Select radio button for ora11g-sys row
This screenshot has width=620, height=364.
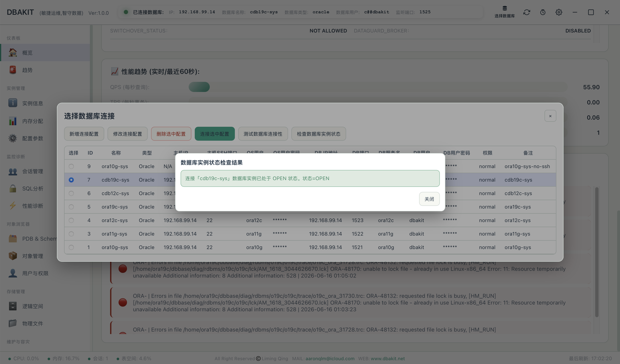(71, 234)
